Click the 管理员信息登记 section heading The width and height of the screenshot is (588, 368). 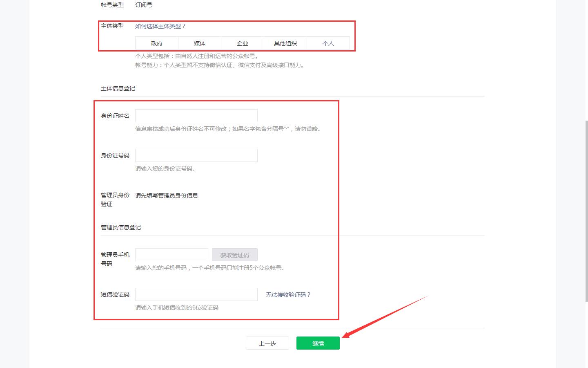click(121, 227)
